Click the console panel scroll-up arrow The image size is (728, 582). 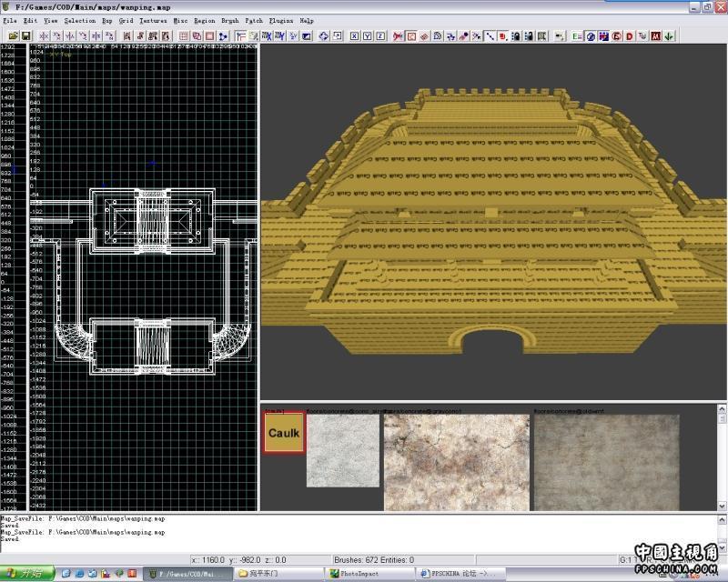click(x=722, y=520)
